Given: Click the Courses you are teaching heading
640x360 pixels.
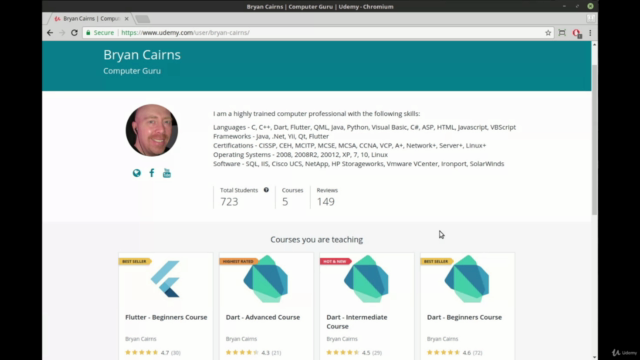Looking at the screenshot, I should [316, 240].
